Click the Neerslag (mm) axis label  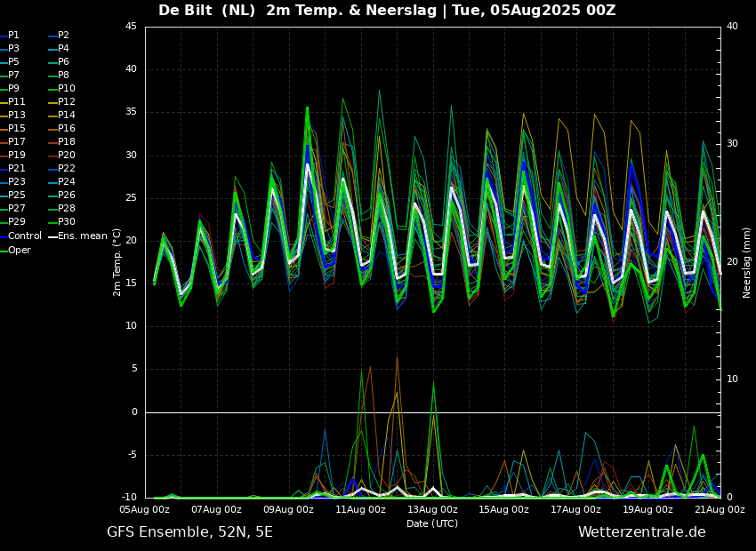pyautogui.click(x=747, y=262)
